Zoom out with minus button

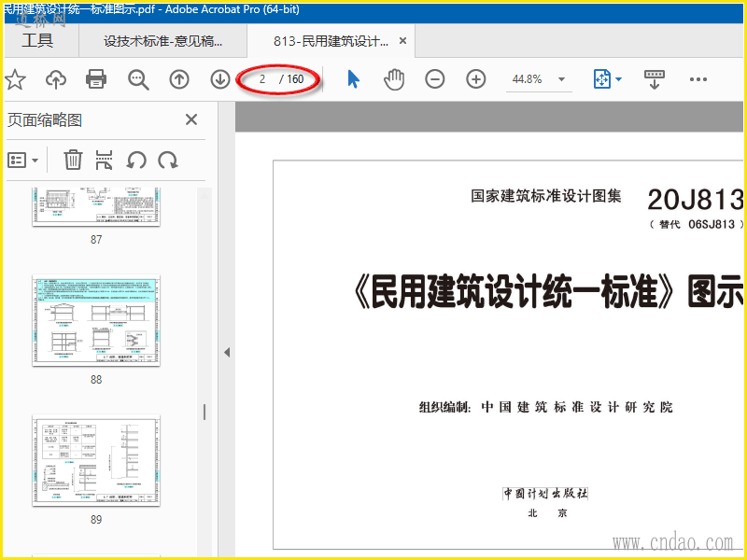pos(435,79)
